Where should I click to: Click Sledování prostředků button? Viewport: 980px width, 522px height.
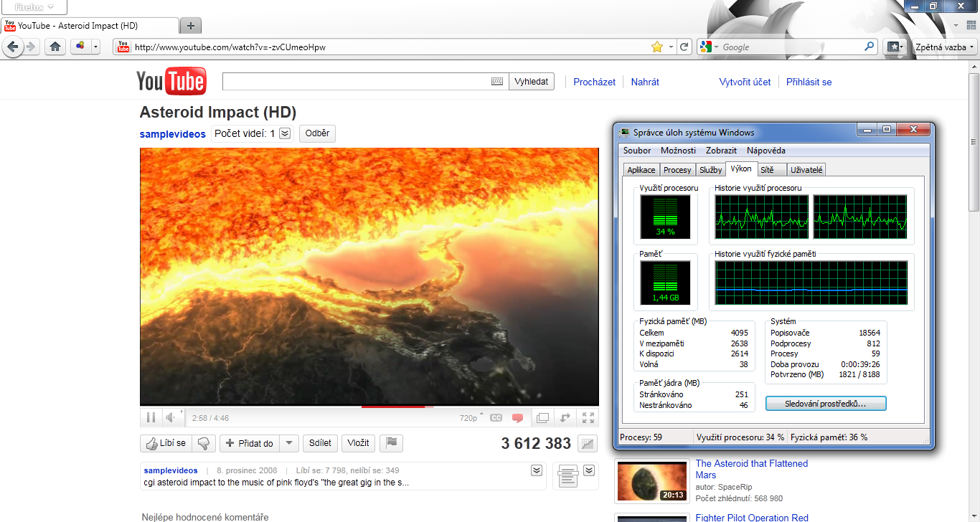[826, 404]
